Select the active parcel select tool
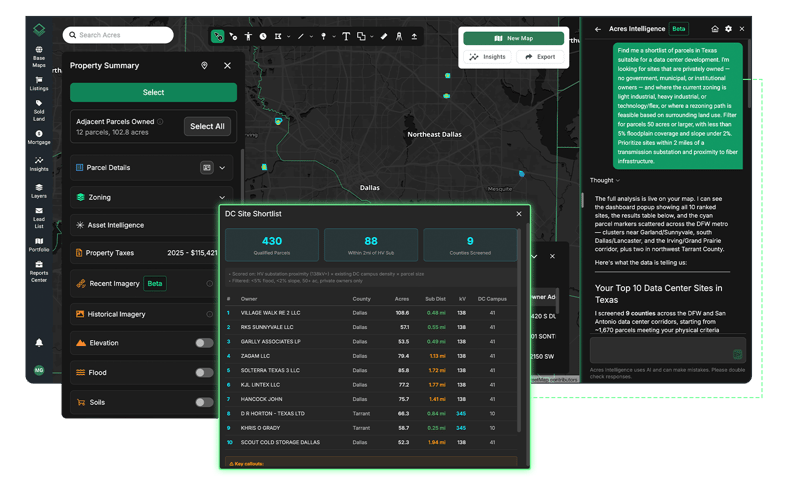Viewport: 785px width, 487px height. pos(217,36)
